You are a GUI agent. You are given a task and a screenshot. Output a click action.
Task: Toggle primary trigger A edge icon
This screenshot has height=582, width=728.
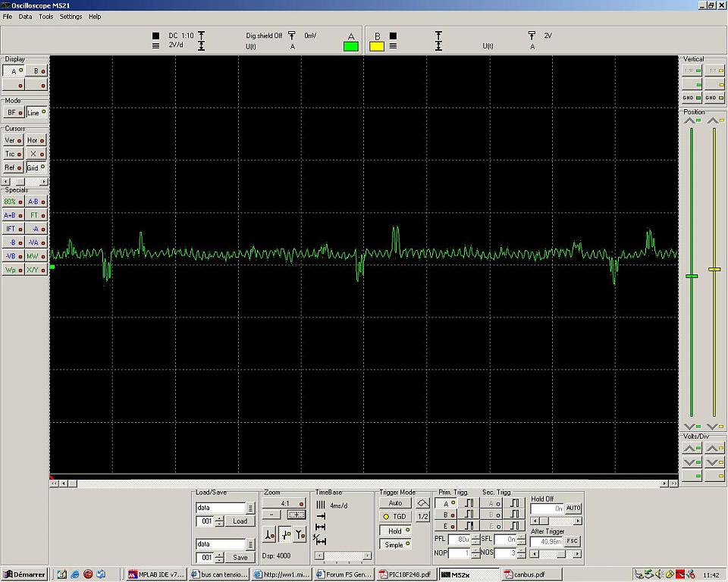(469, 503)
